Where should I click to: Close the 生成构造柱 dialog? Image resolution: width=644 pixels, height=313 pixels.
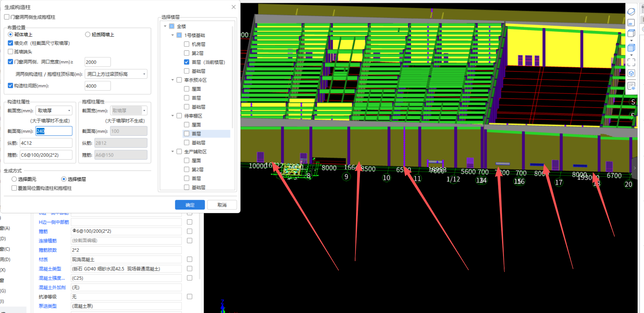tap(234, 7)
